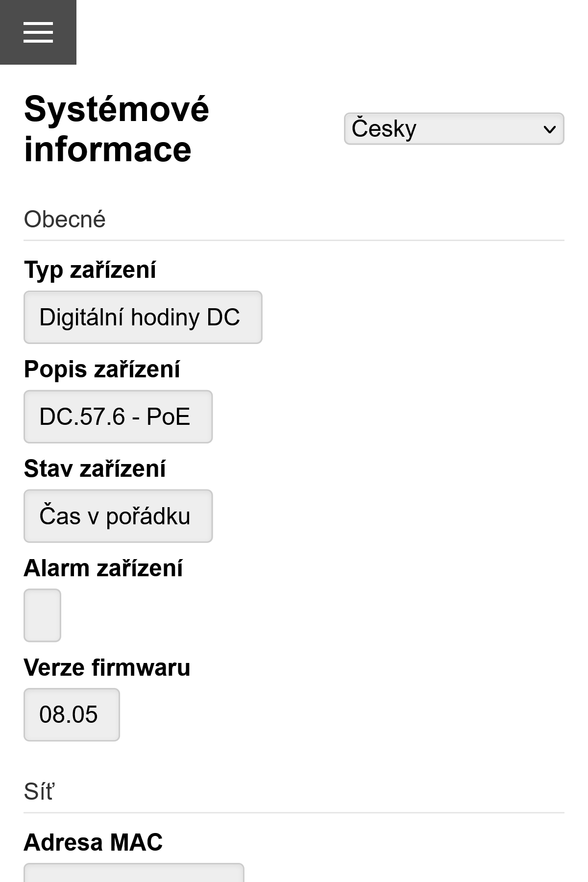
Task: Click the DC.57.6 - PoE description field
Action: coord(118,416)
